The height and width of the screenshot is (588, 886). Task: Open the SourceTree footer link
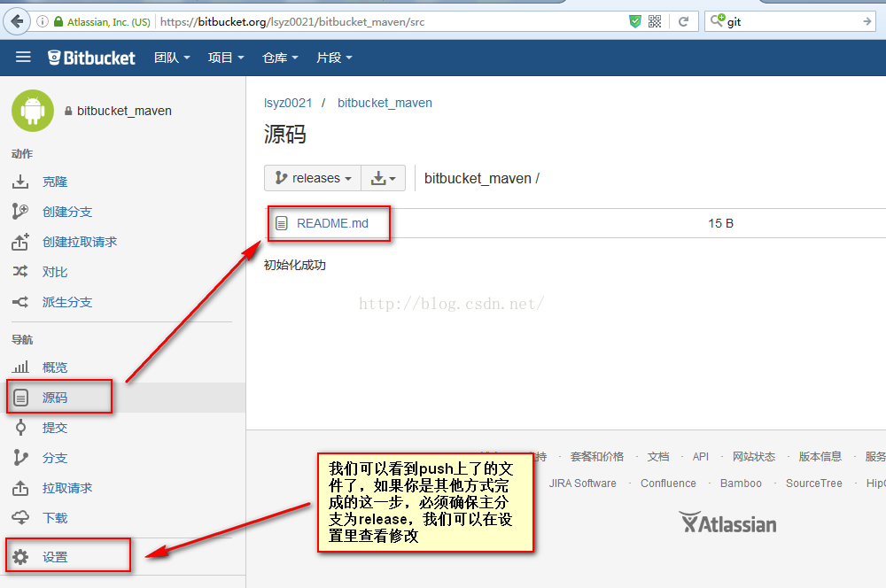[x=813, y=484]
